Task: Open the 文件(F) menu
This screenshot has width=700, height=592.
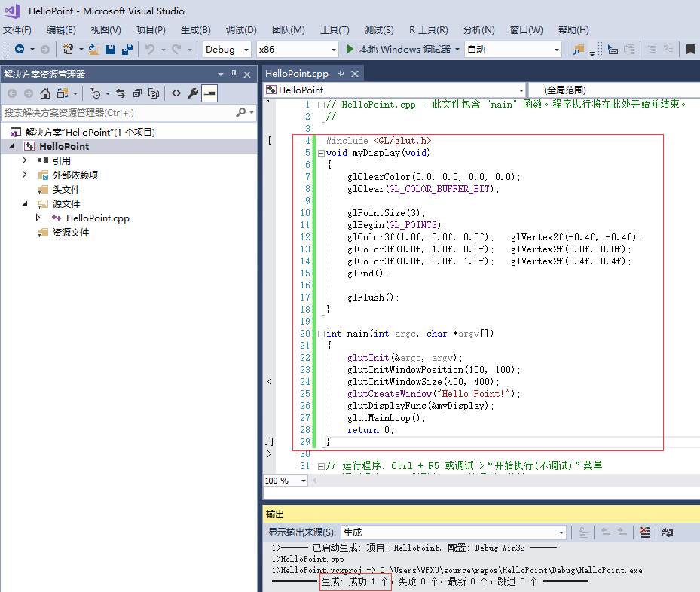Action: click(17, 30)
